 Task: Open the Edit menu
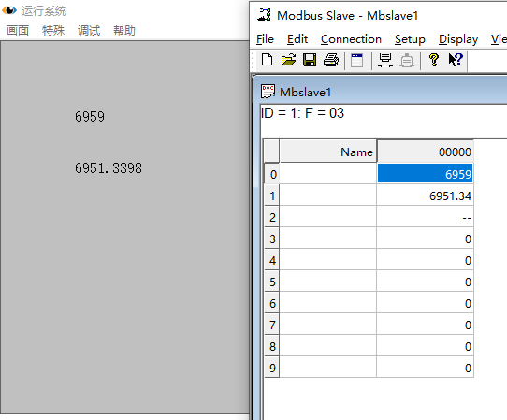click(x=297, y=39)
